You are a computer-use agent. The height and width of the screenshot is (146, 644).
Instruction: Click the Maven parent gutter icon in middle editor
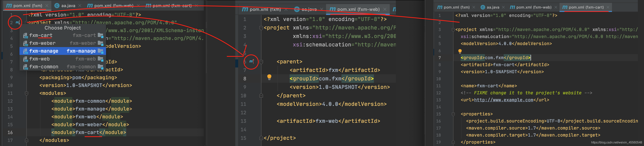[x=252, y=61]
